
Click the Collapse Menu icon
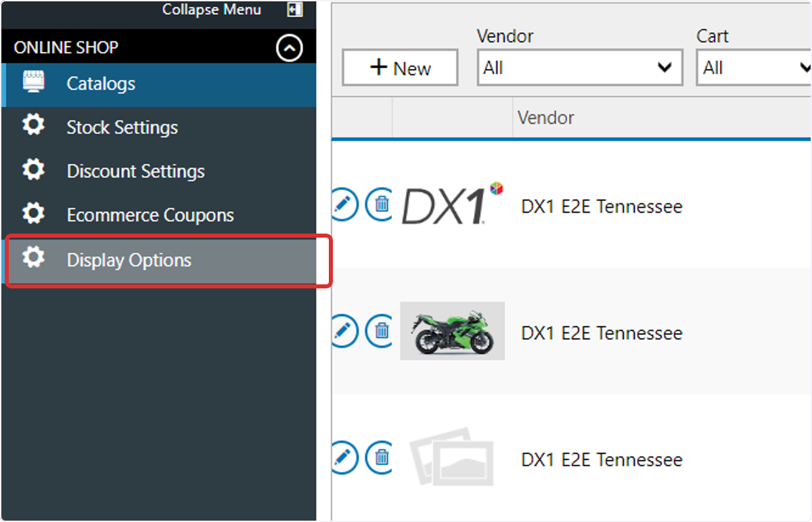294,9
